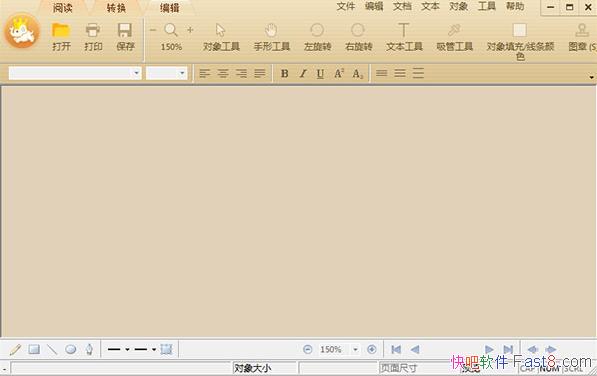Toggle subscript formatting

(357, 74)
